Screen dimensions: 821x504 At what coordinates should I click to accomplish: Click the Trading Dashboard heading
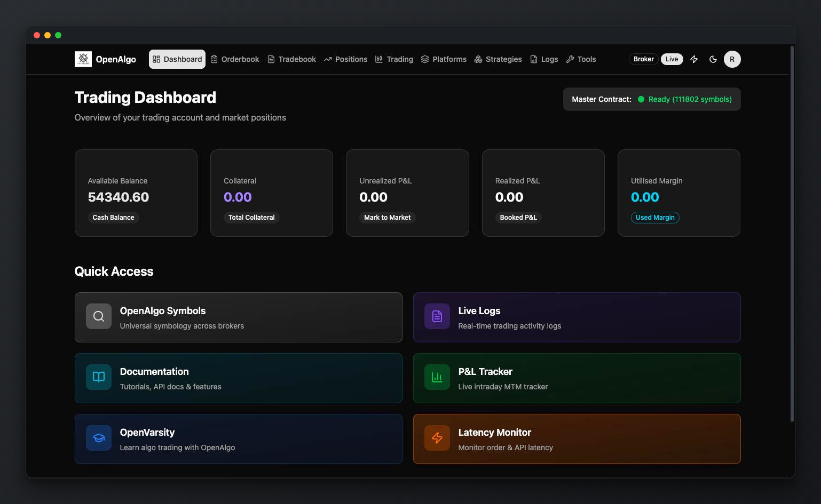(x=145, y=98)
